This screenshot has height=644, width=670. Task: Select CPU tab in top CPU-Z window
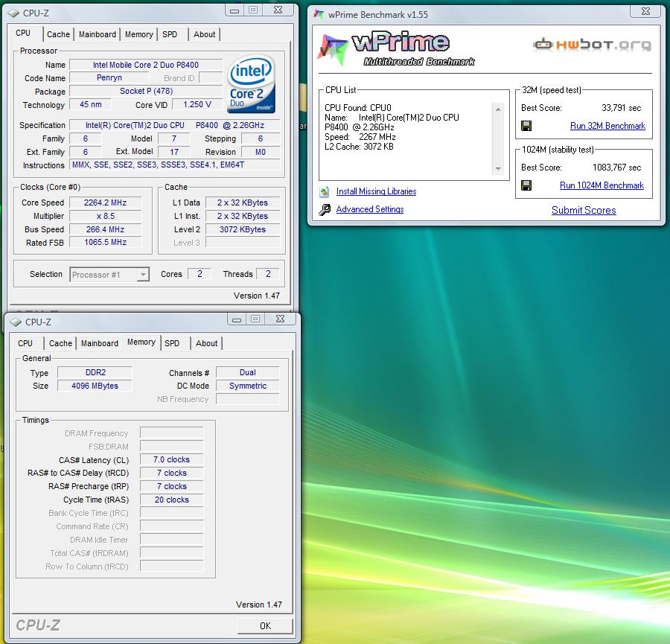click(x=24, y=33)
